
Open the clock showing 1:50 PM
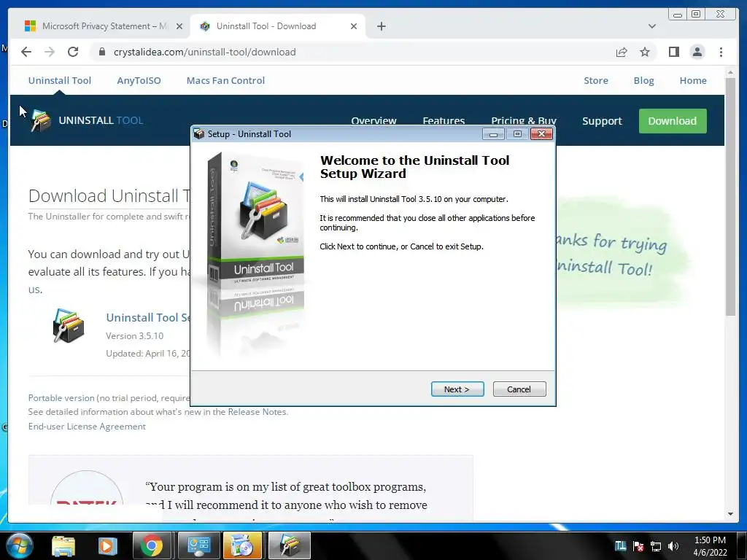(710, 545)
